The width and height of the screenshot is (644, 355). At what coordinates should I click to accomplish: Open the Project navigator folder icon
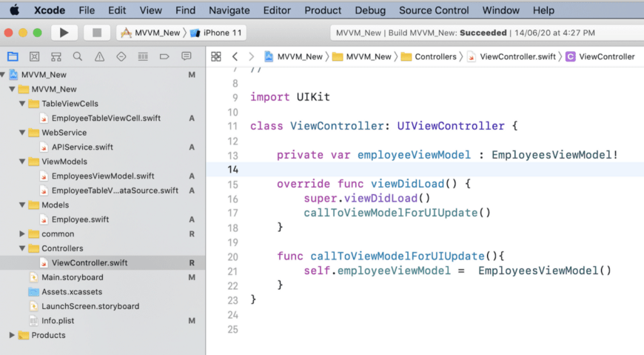(13, 56)
